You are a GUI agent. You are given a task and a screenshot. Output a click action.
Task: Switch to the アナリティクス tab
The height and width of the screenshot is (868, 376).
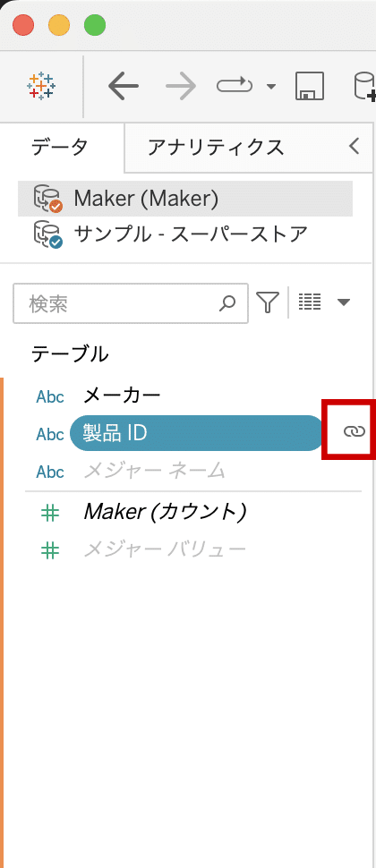[216, 148]
